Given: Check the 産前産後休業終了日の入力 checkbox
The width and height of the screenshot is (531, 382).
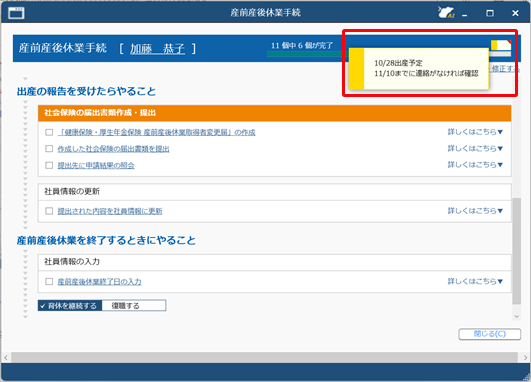Looking at the screenshot, I should (x=49, y=281).
